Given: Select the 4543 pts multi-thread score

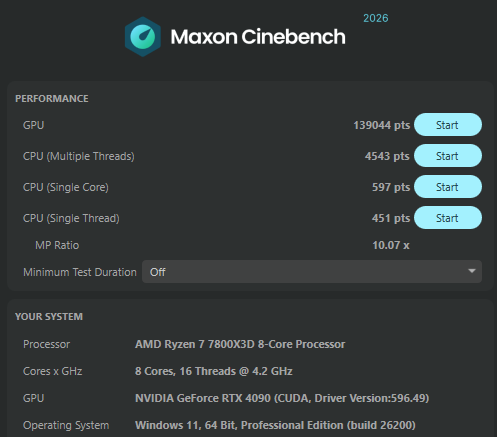Looking at the screenshot, I should tap(387, 156).
